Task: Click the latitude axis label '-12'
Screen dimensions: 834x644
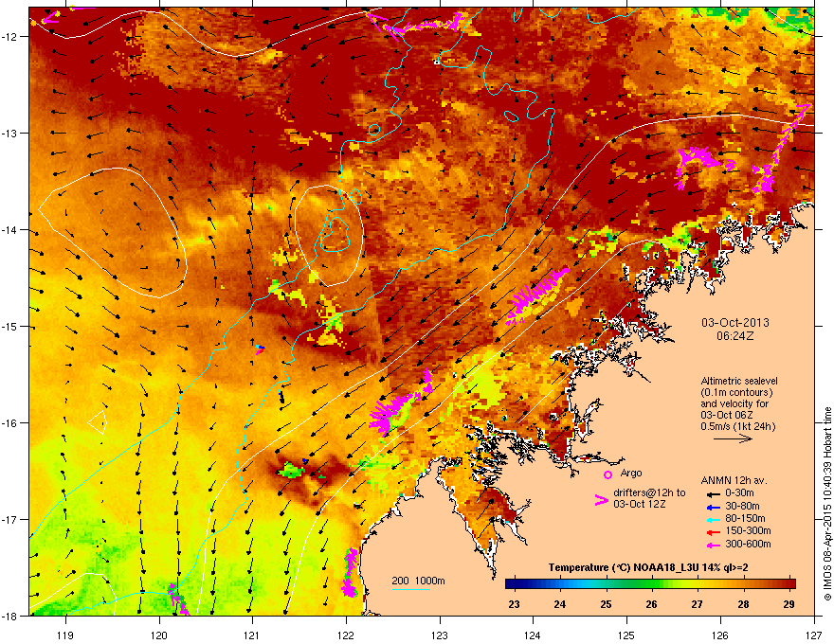Action: [9, 37]
